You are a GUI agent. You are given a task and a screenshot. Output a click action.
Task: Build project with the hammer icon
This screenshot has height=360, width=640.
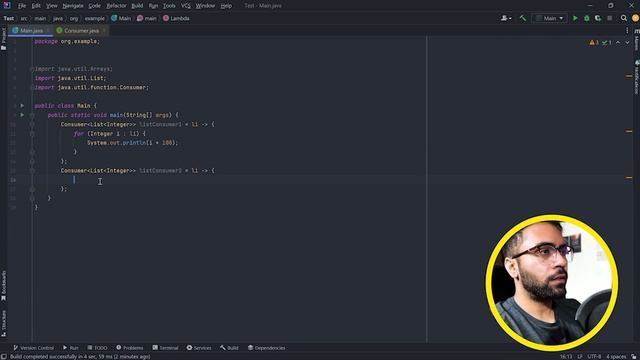coord(522,18)
